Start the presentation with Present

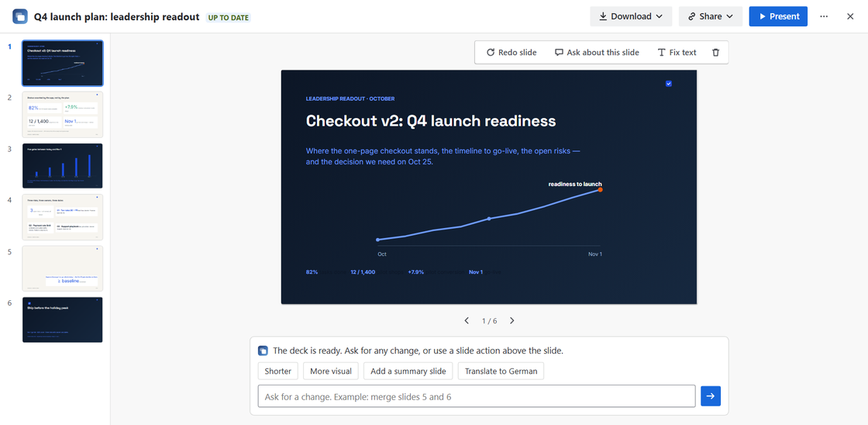(778, 16)
